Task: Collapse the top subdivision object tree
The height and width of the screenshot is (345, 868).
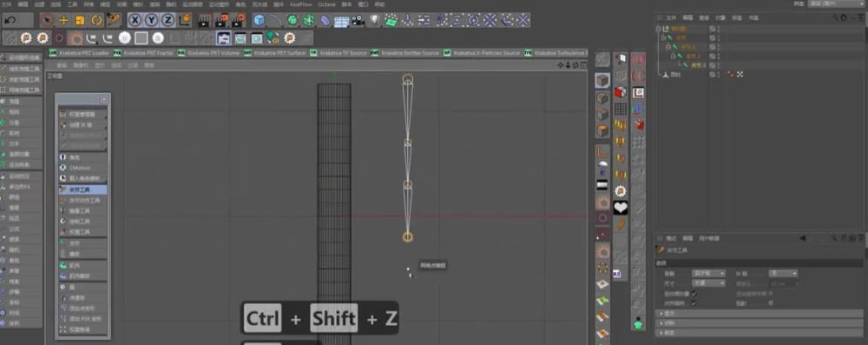Action: point(659,29)
